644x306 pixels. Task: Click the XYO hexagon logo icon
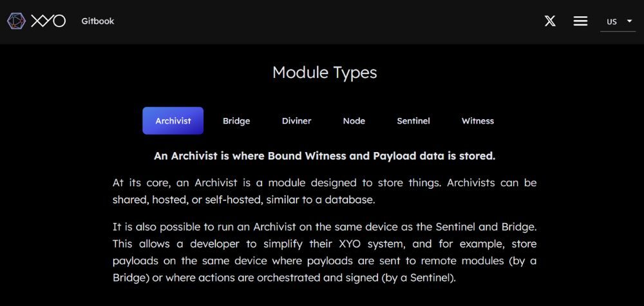pos(17,21)
